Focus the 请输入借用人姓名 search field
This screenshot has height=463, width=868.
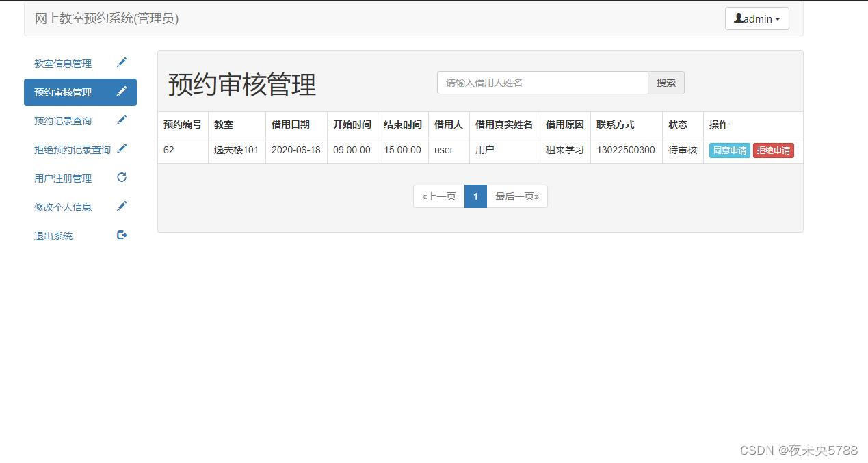click(x=542, y=83)
